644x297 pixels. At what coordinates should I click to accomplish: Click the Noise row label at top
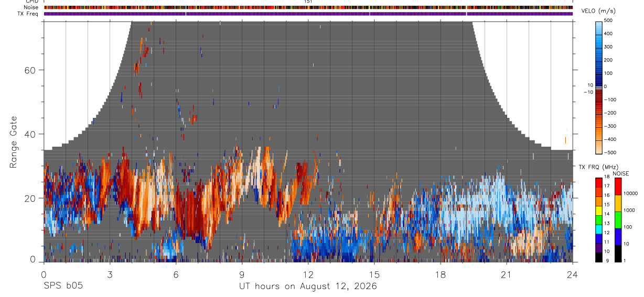pyautogui.click(x=31, y=7)
